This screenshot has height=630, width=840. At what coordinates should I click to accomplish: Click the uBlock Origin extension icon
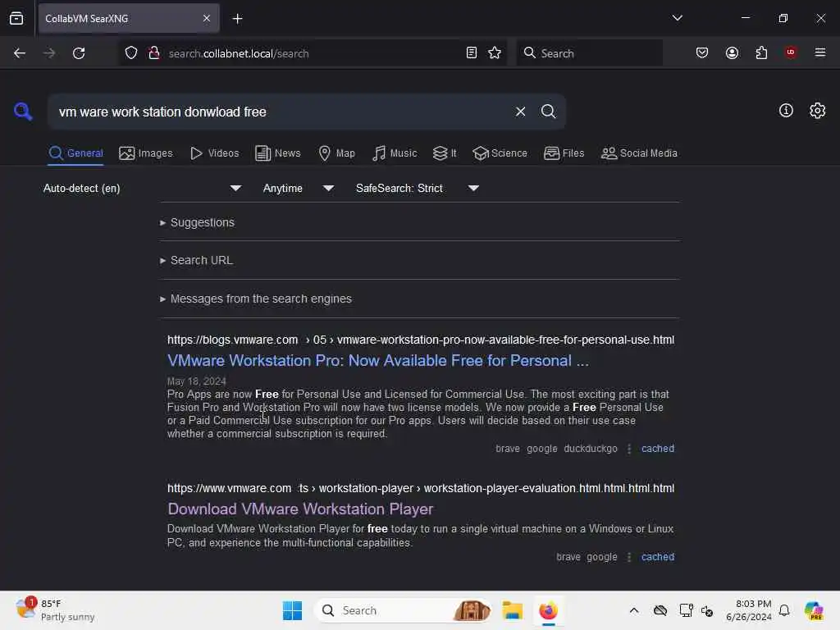click(x=791, y=52)
